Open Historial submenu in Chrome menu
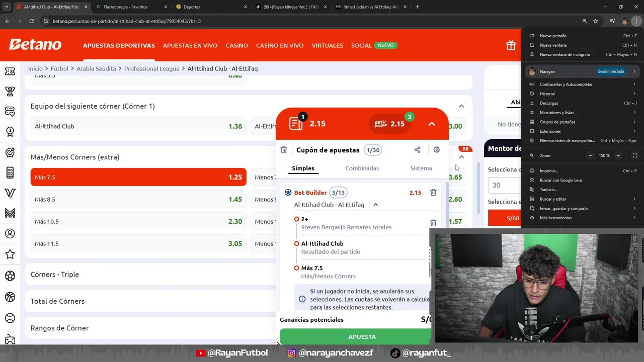The image size is (644, 362). (583, 94)
